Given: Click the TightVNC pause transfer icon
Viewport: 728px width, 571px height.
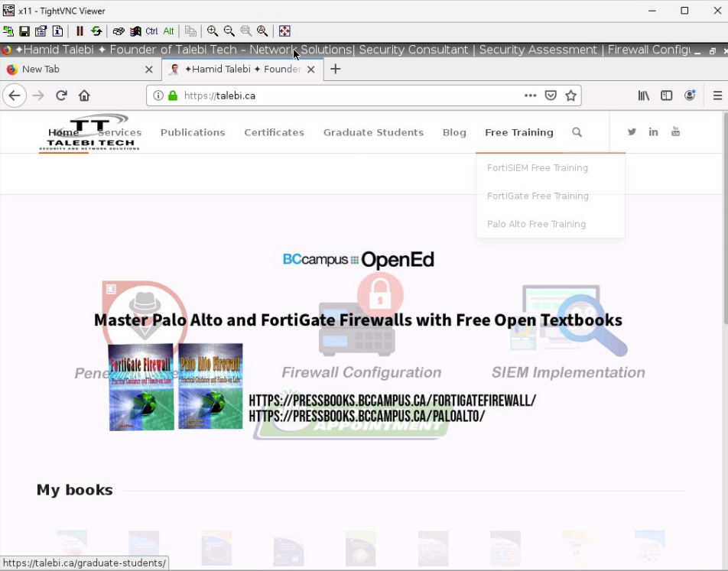Looking at the screenshot, I should [80, 31].
